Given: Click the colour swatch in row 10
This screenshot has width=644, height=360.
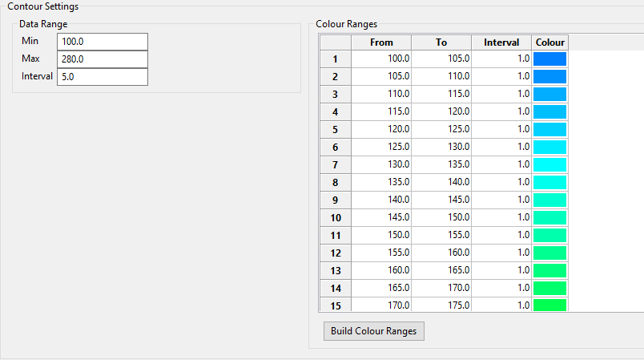Looking at the screenshot, I should click(x=549, y=218).
